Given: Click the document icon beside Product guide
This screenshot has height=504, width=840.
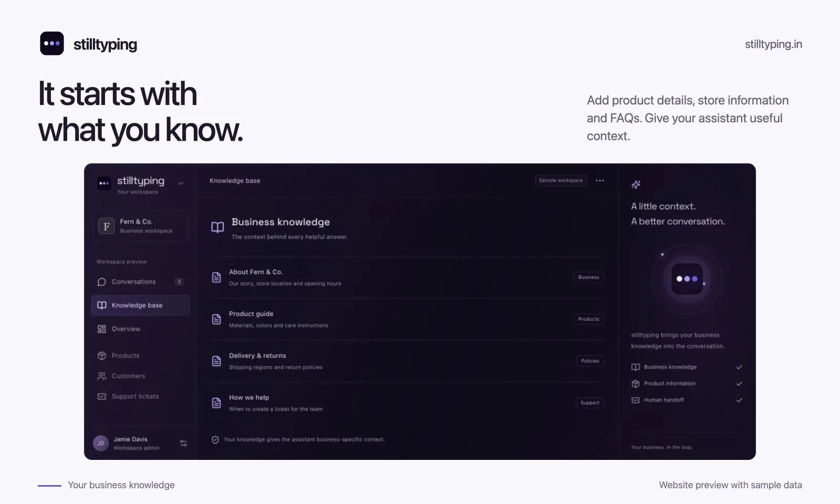Looking at the screenshot, I should pos(216,319).
